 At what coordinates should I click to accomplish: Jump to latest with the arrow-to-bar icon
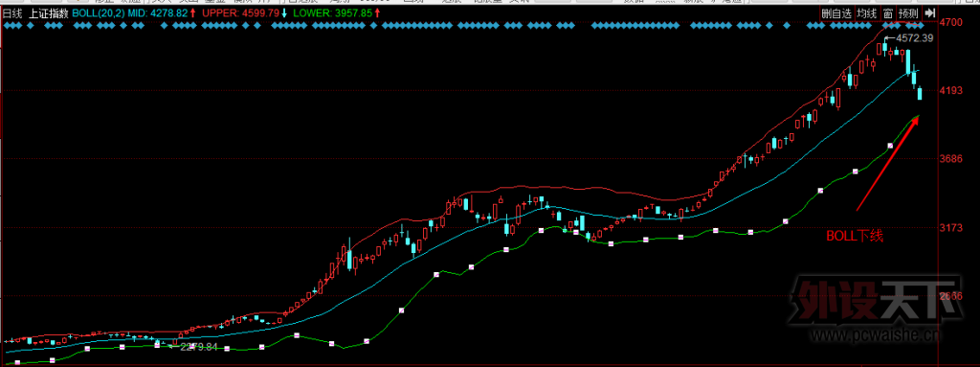point(930,13)
